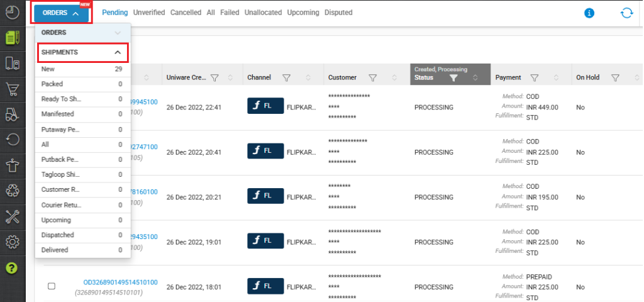Open the forklift icon in sidebar

click(12, 115)
